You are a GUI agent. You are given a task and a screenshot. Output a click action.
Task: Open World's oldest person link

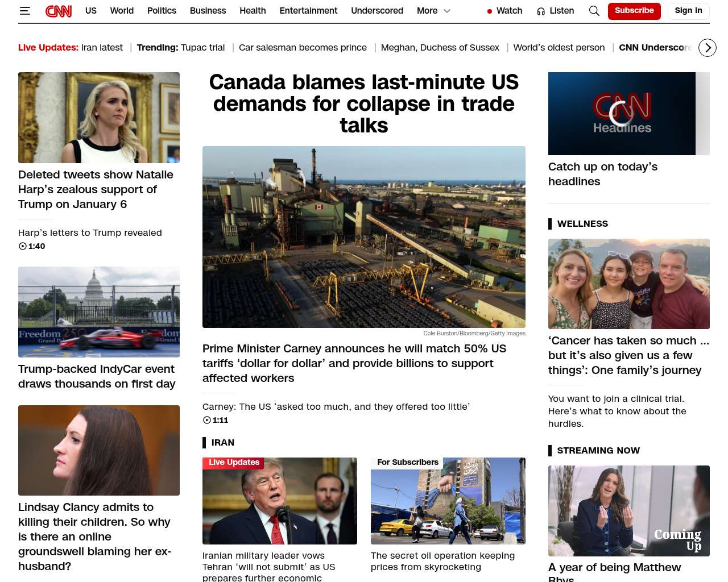point(559,48)
